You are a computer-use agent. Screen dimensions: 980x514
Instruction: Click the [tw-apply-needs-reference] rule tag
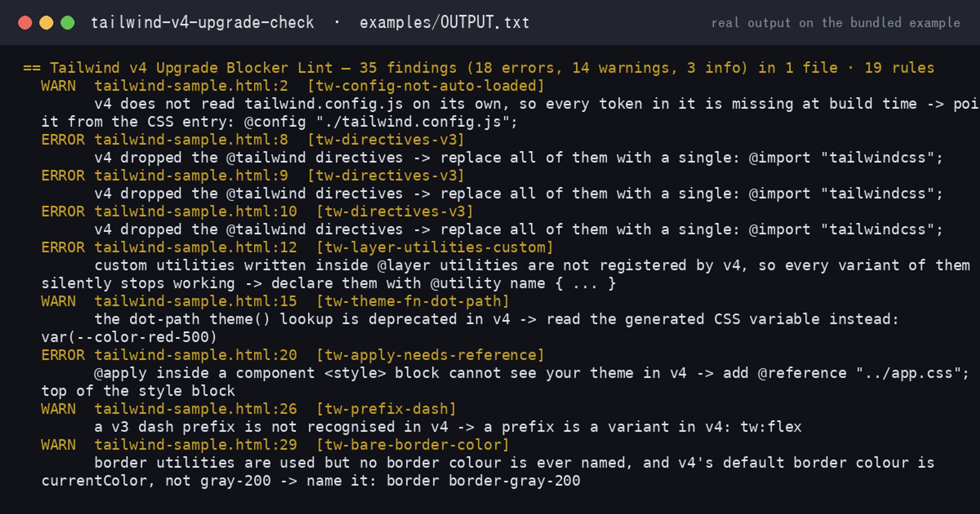(x=430, y=355)
